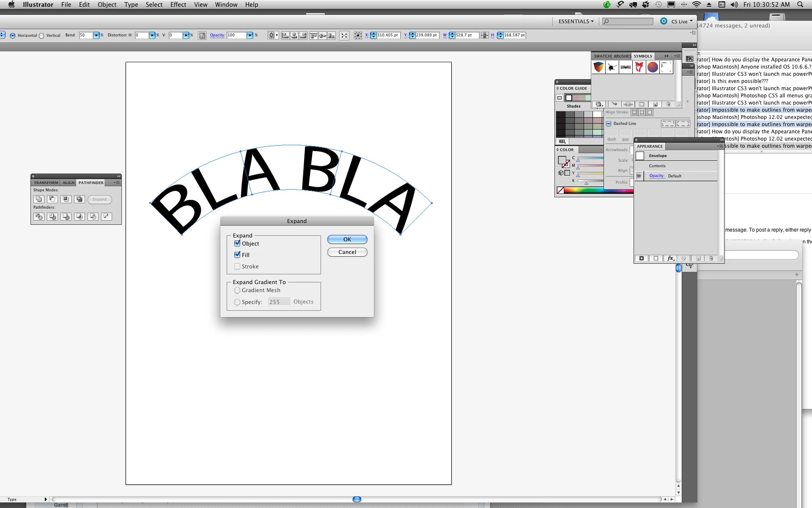Open the Bend value dropdown arrow
This screenshot has width=812, height=508.
96,36
